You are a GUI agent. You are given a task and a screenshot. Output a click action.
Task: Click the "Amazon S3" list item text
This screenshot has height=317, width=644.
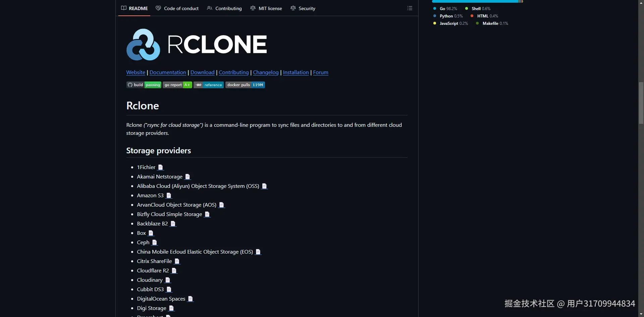pos(150,196)
